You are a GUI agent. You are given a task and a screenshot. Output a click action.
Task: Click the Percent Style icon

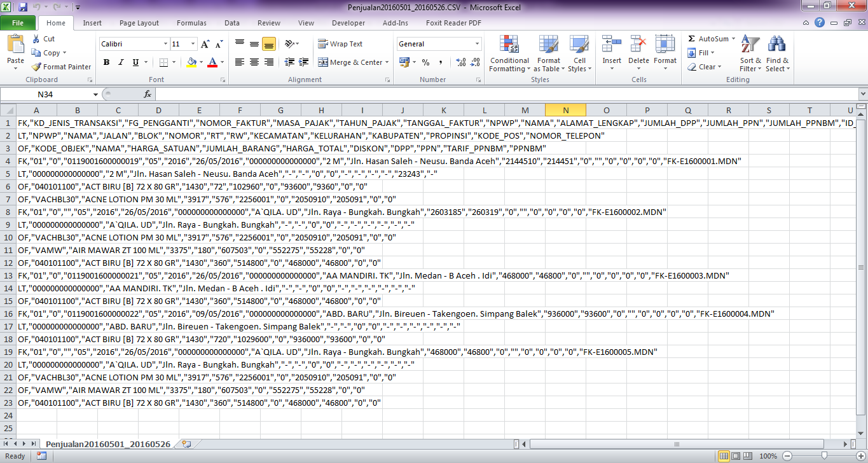coord(425,62)
